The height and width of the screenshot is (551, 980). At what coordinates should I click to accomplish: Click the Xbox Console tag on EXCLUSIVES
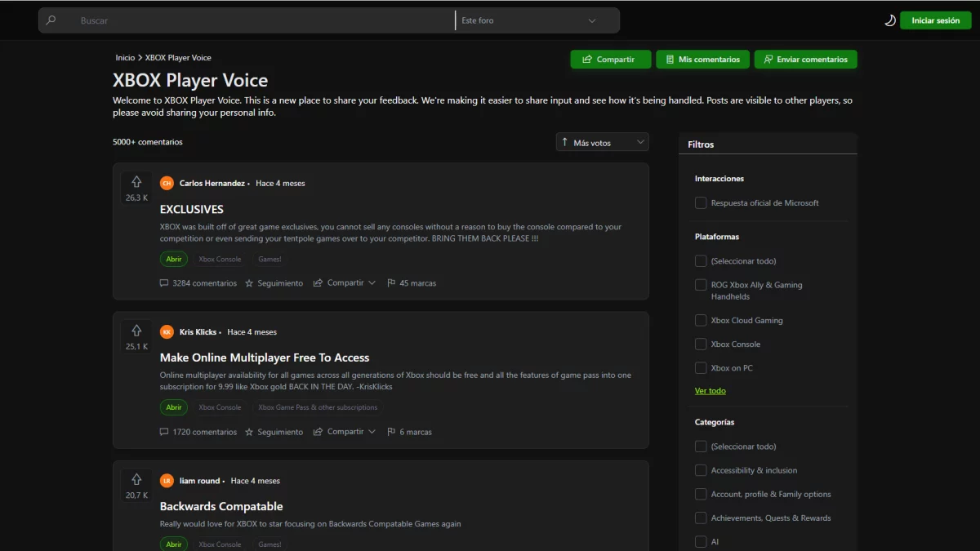(220, 259)
